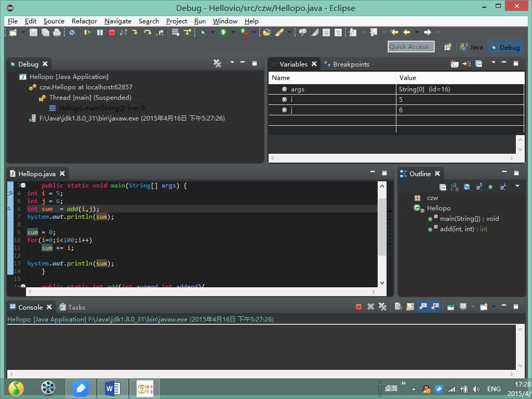The width and height of the screenshot is (532, 399).
Task: Click the green Run button in the toolbar
Action: click(223, 33)
